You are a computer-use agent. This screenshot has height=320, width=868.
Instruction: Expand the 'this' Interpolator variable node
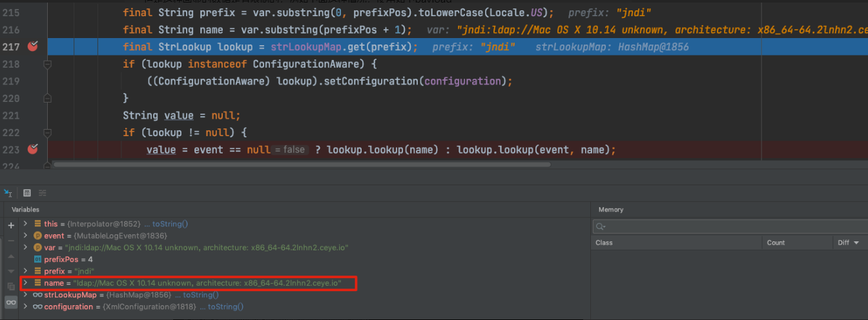pos(25,224)
